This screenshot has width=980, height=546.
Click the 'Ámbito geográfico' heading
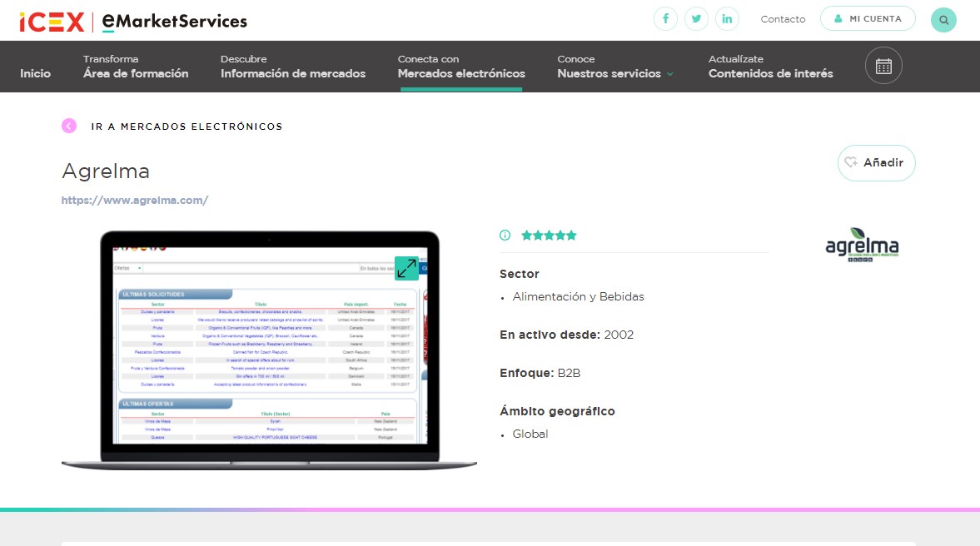coord(557,411)
